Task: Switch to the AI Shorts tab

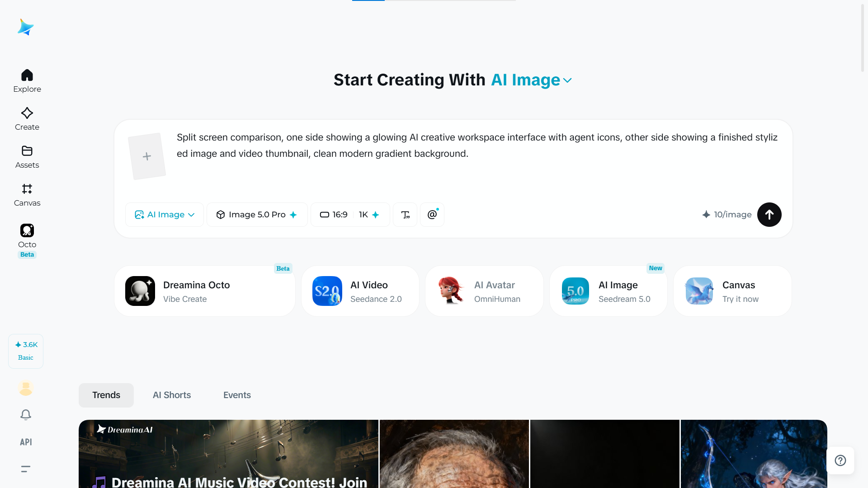Action: [172, 395]
